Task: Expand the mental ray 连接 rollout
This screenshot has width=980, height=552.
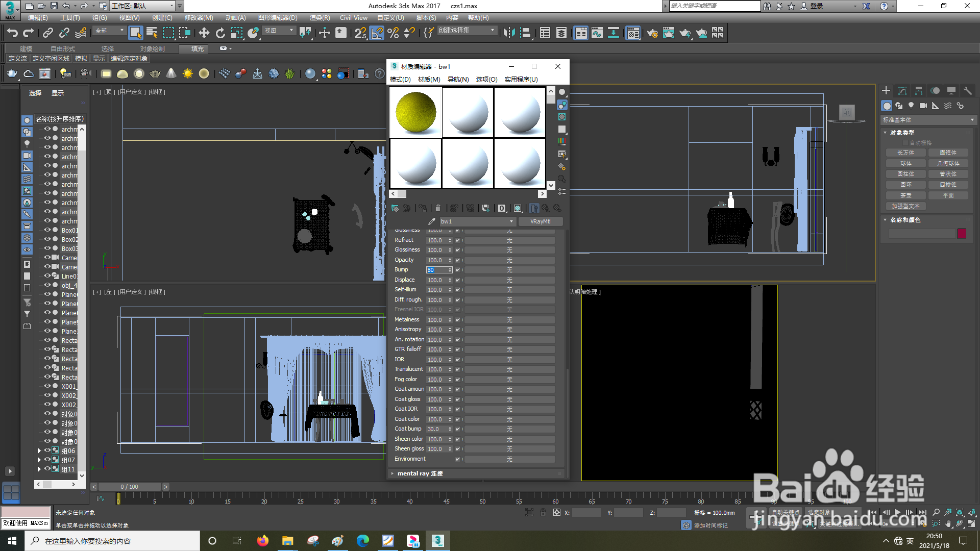Action: (x=420, y=473)
